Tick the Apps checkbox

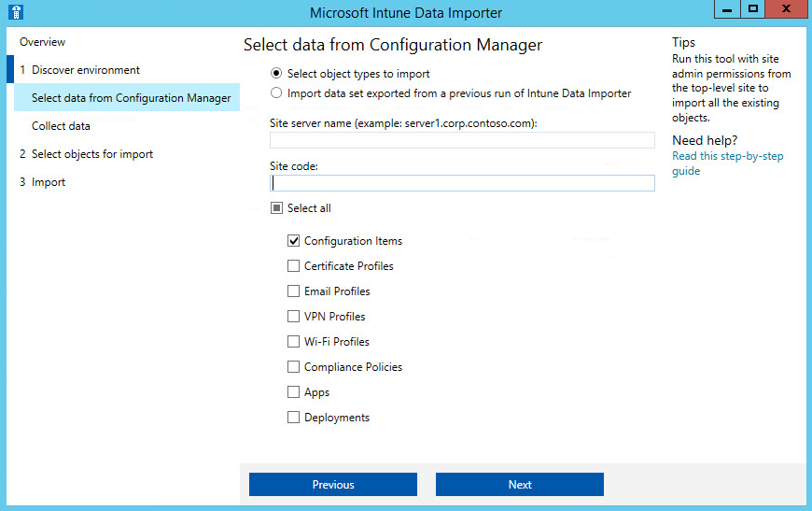[294, 391]
